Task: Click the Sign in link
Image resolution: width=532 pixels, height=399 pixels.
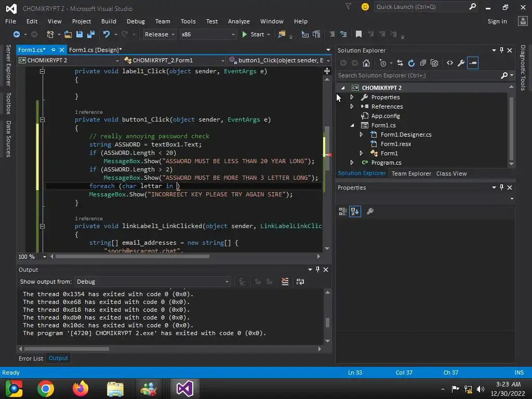Action: [x=497, y=21]
